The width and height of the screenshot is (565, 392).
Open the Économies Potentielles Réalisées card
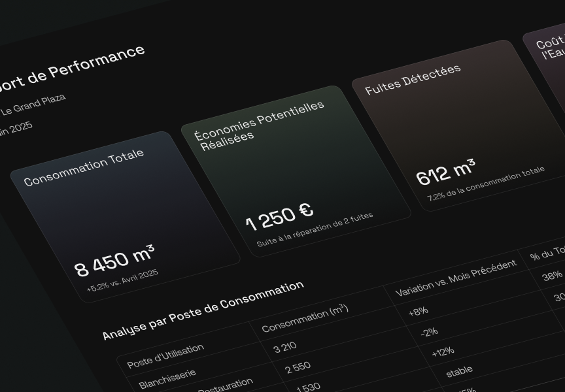296,171
